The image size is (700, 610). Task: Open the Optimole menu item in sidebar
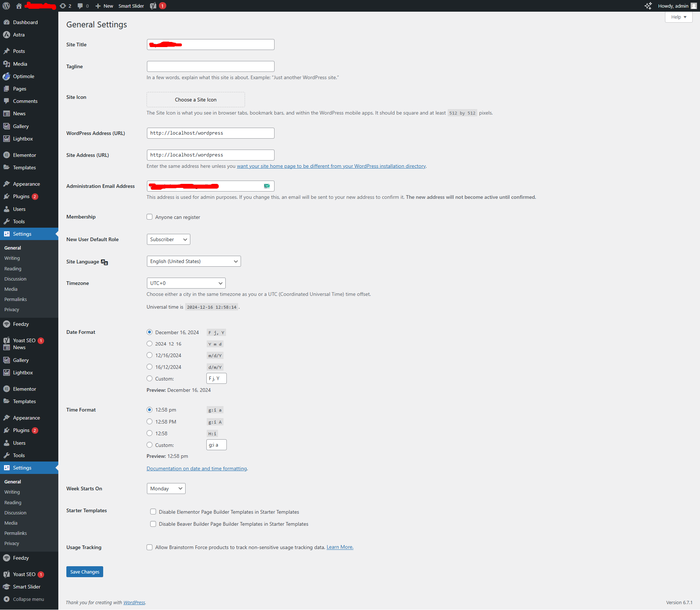[x=23, y=76]
